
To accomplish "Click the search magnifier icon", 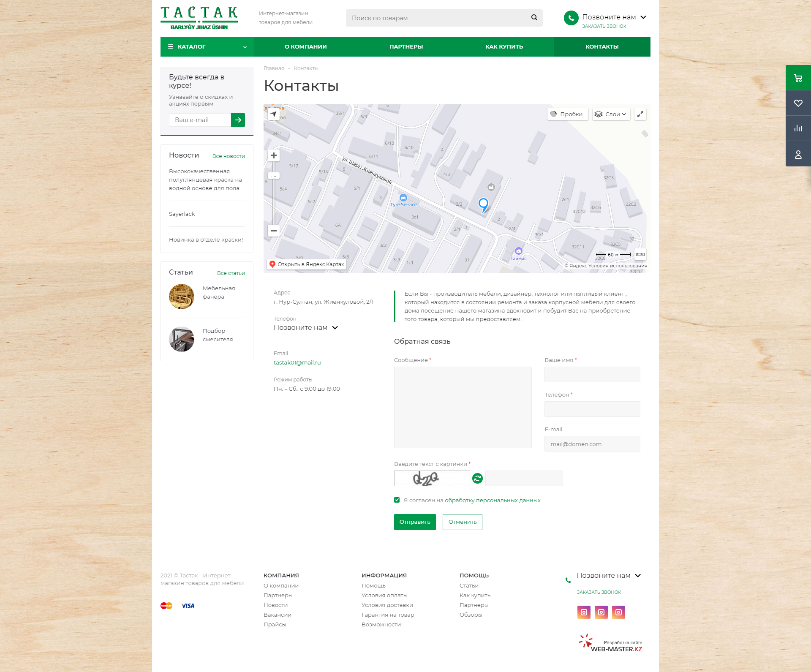I will (x=534, y=18).
